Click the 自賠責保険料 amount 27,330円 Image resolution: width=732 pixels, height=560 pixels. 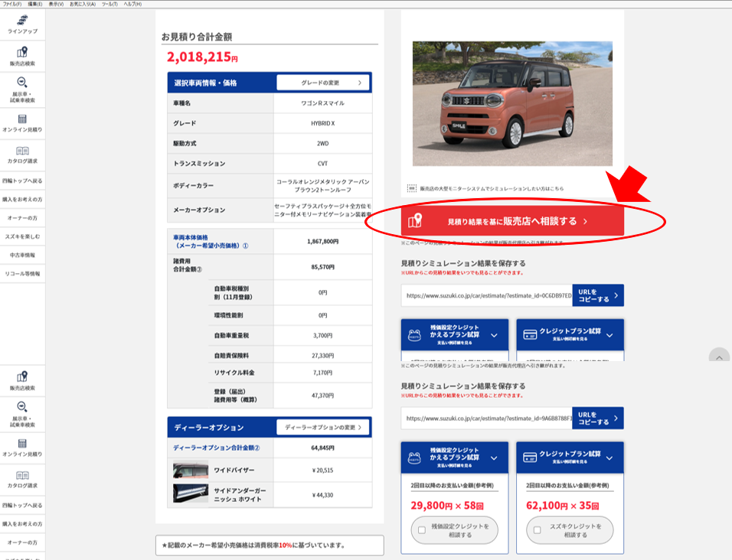coord(322,355)
